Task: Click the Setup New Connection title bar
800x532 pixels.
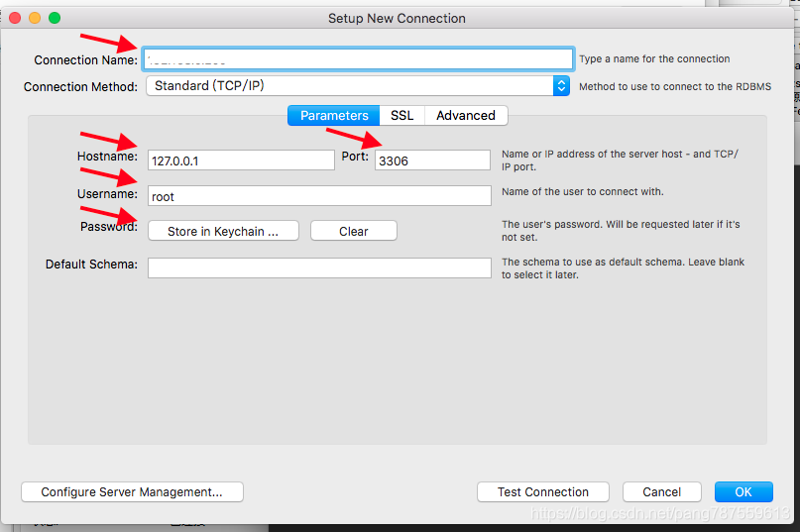Action: click(x=397, y=19)
